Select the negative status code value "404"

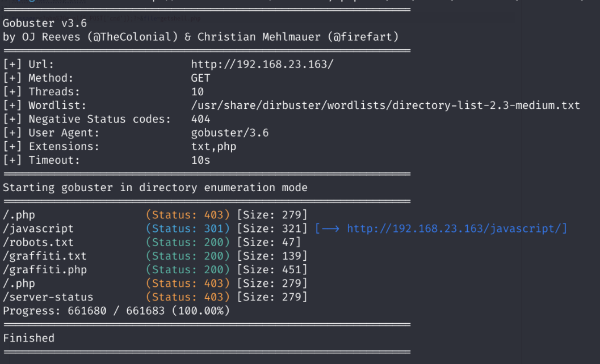[200, 119]
